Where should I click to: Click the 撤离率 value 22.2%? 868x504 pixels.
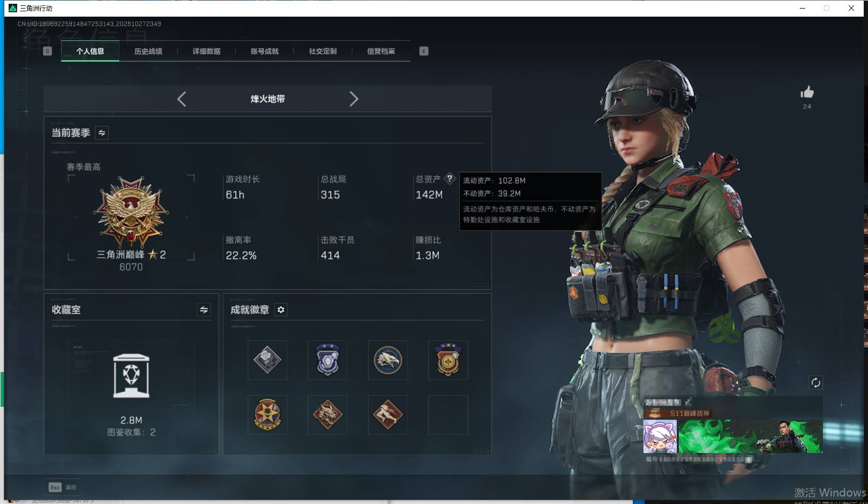241,255
